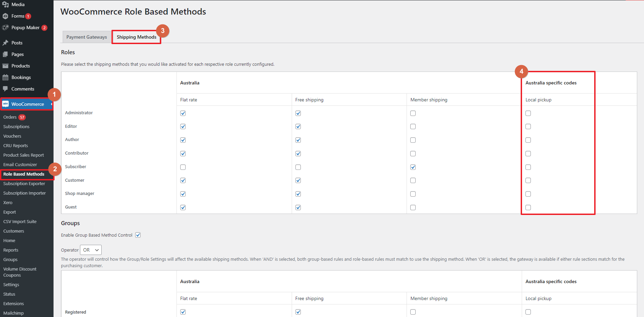Uncheck Subscriber Member shipping checkbox
The image size is (644, 317).
tap(413, 167)
